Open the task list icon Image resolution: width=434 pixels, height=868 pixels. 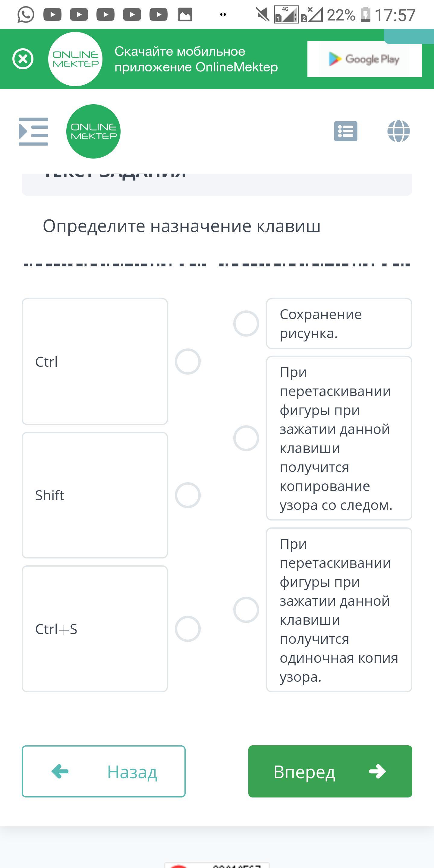tap(345, 131)
